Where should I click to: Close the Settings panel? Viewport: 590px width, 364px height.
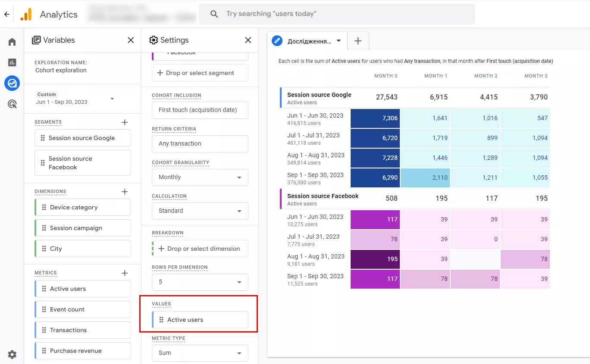pos(248,40)
